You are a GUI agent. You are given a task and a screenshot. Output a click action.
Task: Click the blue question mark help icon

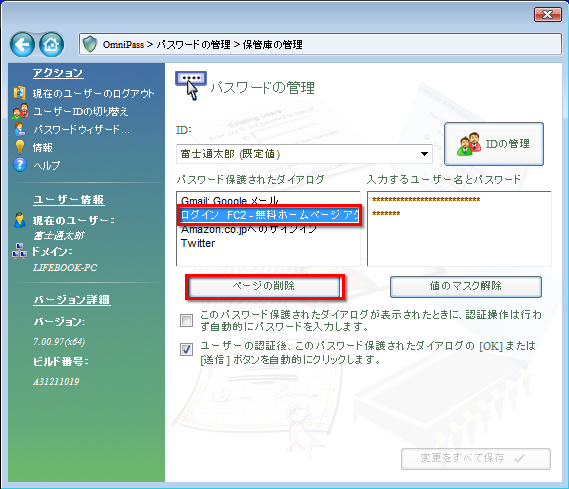tap(20, 165)
